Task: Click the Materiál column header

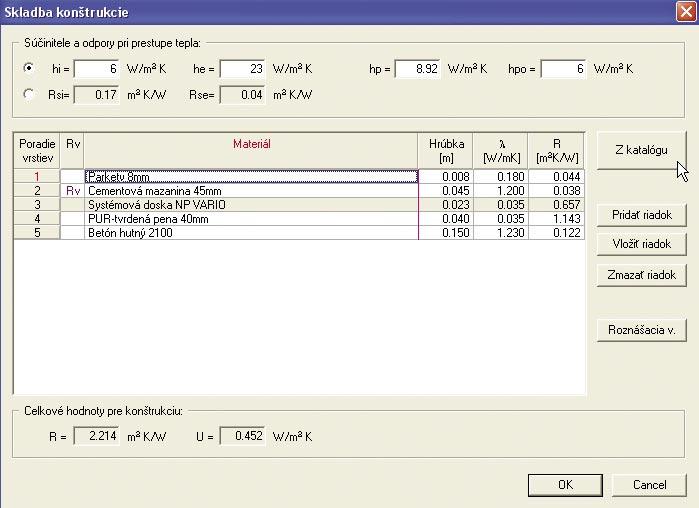Action: (x=251, y=151)
